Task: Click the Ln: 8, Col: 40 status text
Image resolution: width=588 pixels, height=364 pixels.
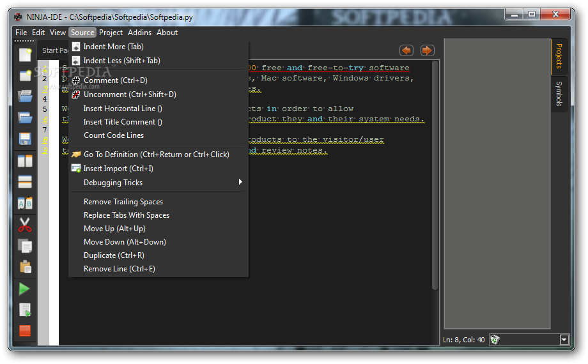Action: [463, 340]
